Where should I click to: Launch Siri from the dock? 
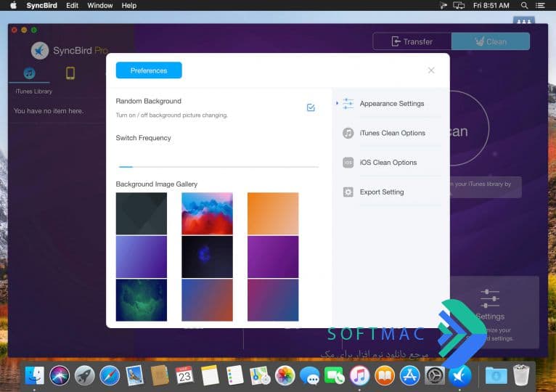(x=60, y=375)
